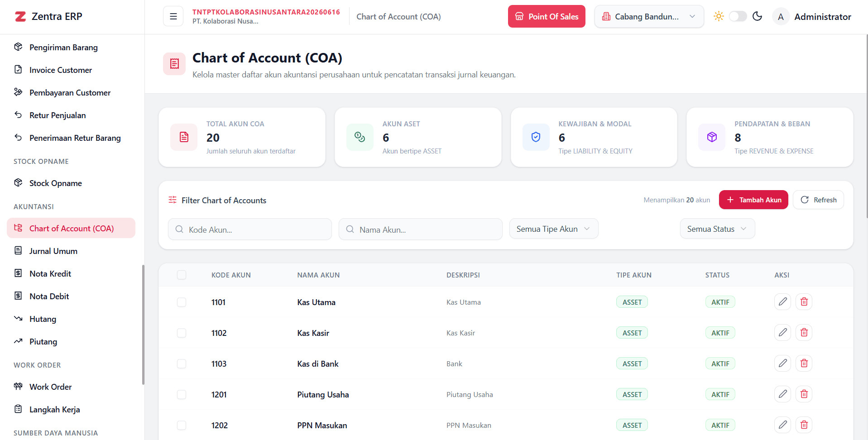Viewport: 868px width, 440px height.
Task: Click the Hutang trending-down icon
Action: (x=18, y=318)
